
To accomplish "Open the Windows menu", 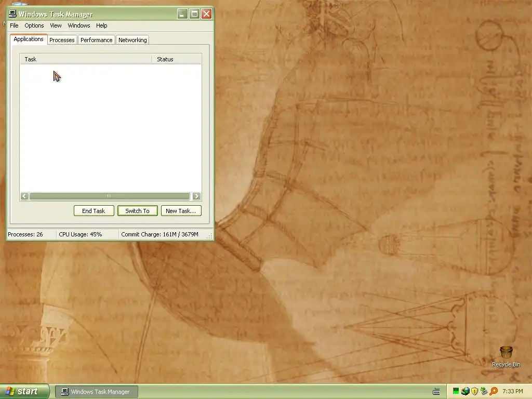I will (79, 25).
